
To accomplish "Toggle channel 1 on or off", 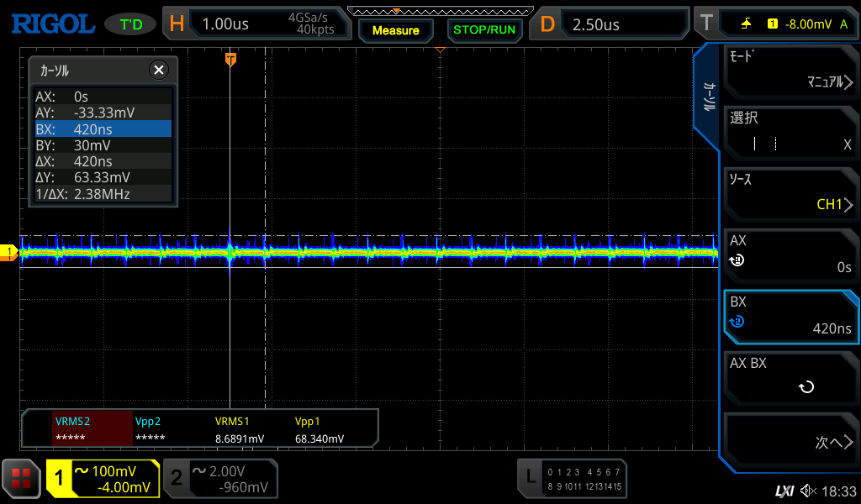I will point(103,479).
